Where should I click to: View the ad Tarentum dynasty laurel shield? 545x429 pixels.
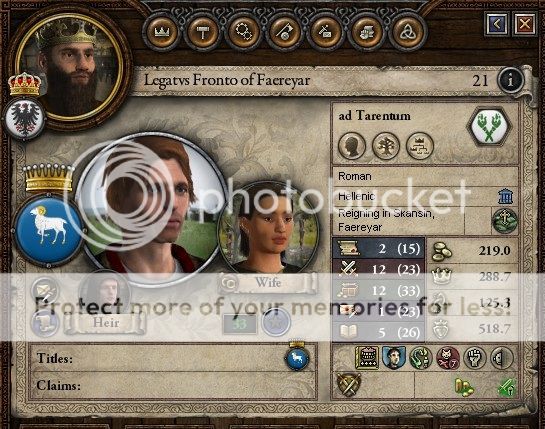pos(490,127)
